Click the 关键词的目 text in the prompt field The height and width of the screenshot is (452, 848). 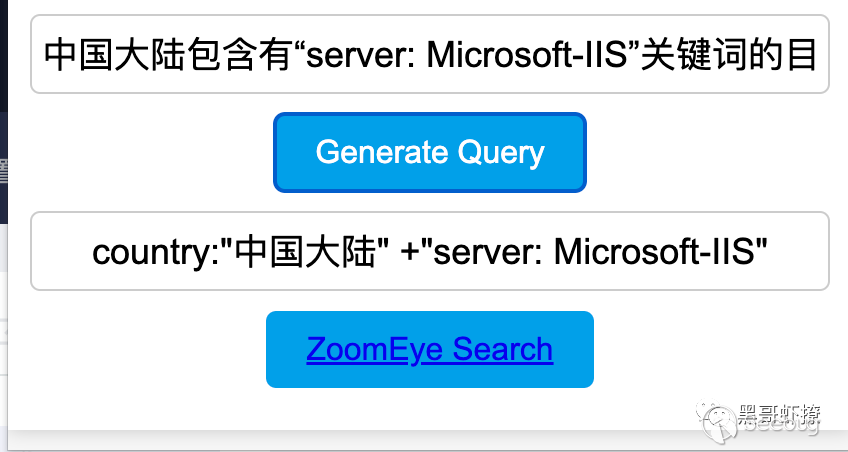[x=728, y=55]
